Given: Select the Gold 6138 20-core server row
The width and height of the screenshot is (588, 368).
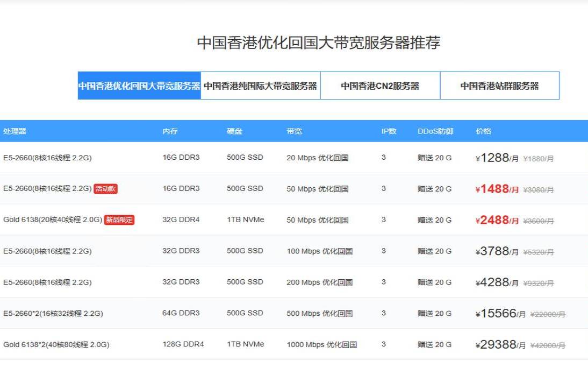Looking at the screenshot, I should (54, 220).
